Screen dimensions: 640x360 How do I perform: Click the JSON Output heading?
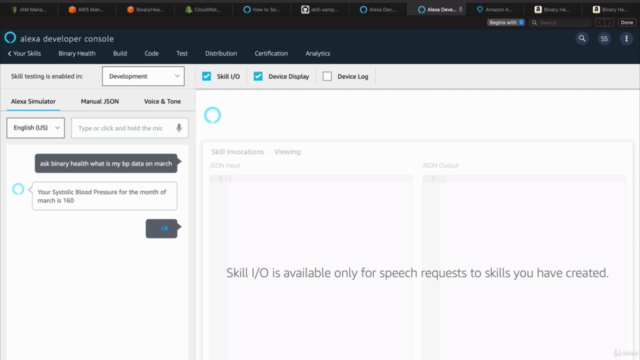tap(440, 165)
